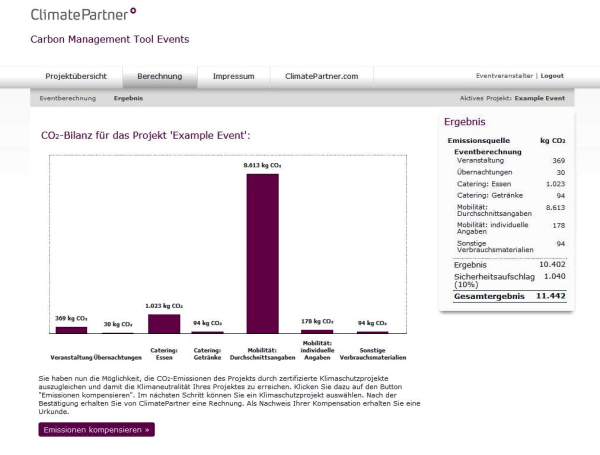Select the Ergebnis sub-navigation item

[x=128, y=98]
